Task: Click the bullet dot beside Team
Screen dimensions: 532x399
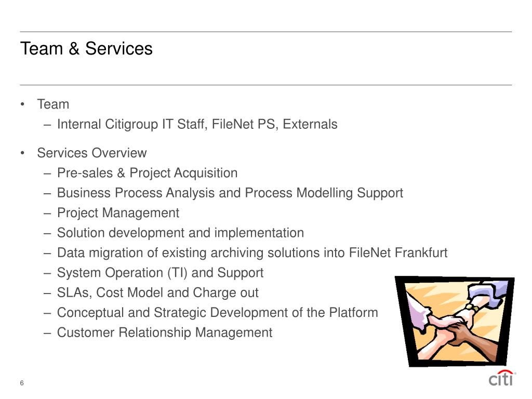Action: point(22,104)
